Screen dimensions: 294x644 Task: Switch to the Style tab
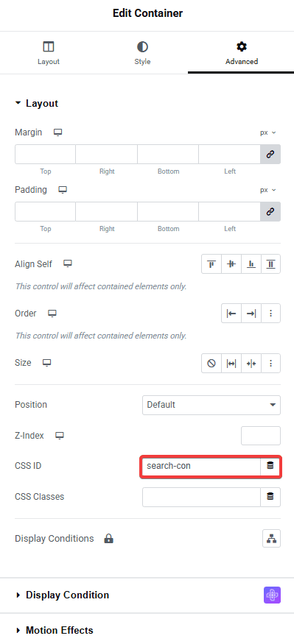tap(142, 54)
